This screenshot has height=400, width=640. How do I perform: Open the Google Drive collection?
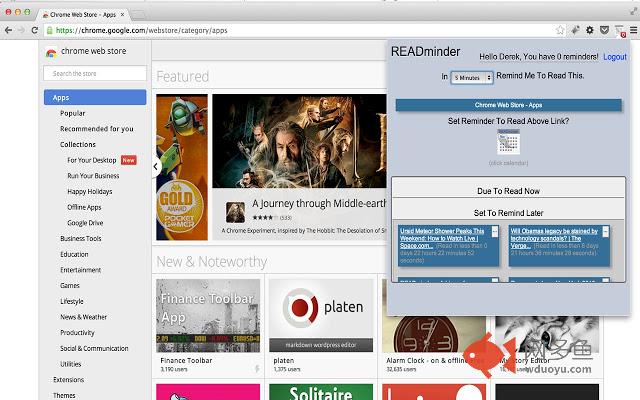(85, 223)
